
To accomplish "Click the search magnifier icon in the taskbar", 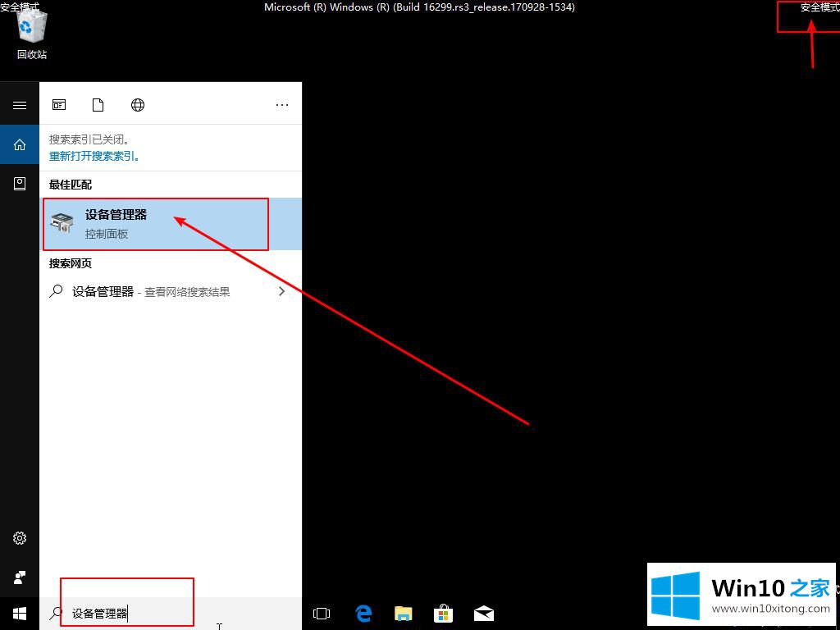I will tap(56, 614).
